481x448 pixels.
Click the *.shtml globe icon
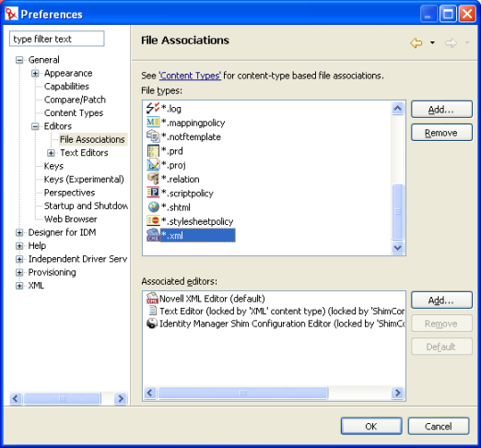153,206
